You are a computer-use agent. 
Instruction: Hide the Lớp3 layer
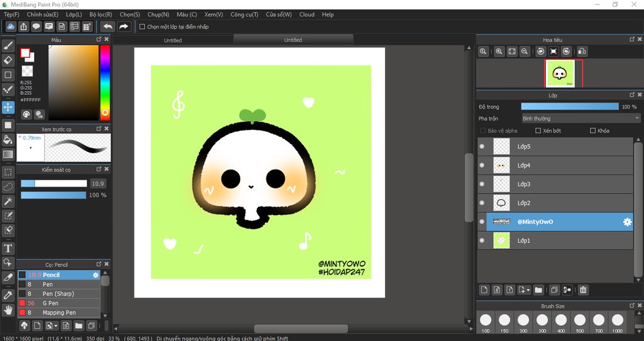click(x=482, y=184)
